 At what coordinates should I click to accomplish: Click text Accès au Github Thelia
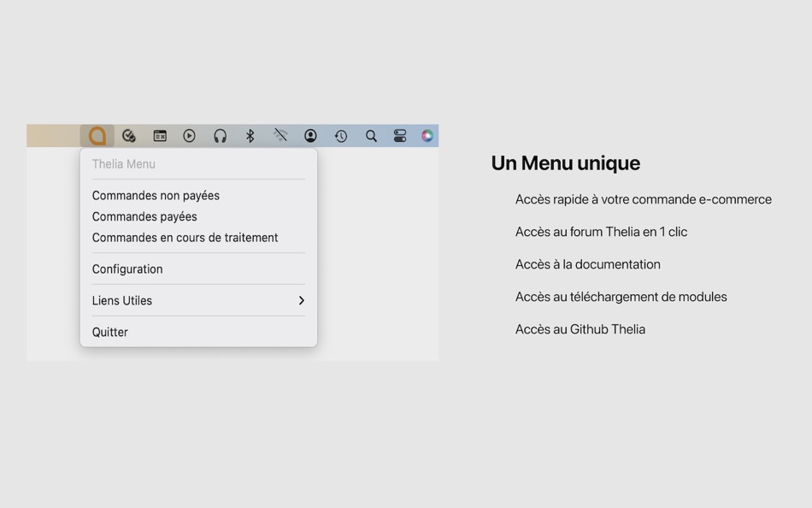tap(580, 329)
